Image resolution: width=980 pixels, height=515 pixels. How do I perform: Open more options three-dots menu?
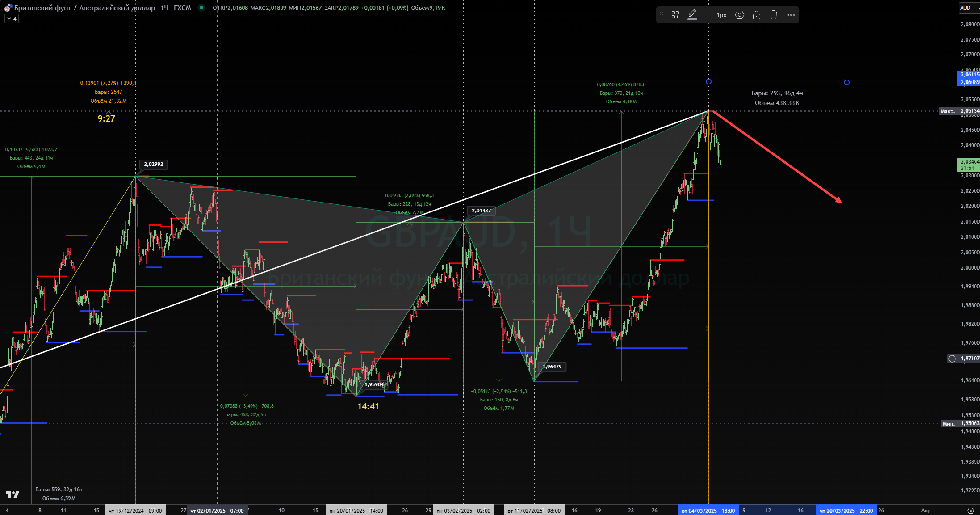click(791, 15)
